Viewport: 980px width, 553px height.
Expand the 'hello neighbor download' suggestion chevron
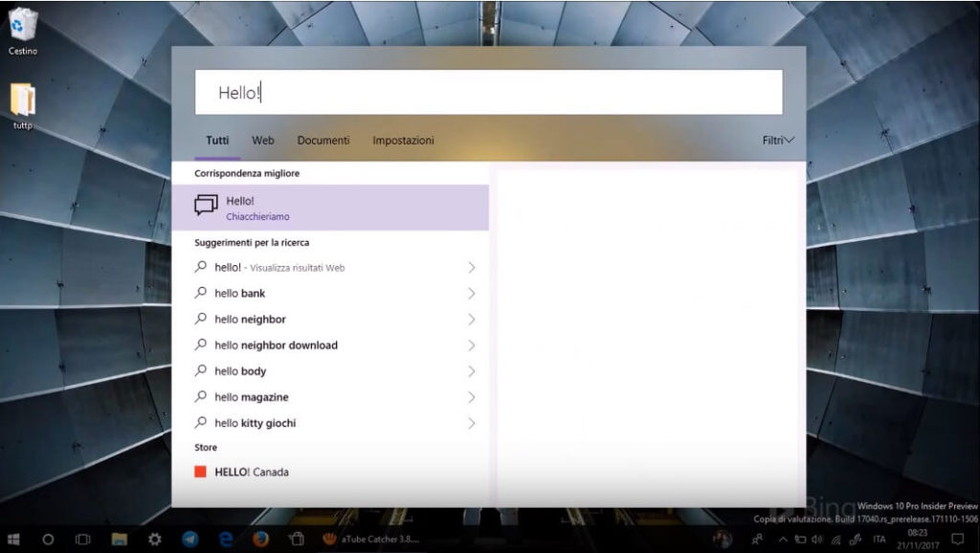click(x=472, y=344)
